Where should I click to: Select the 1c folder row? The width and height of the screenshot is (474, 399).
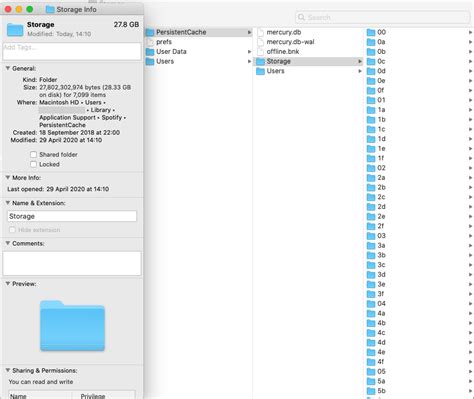coord(420,129)
